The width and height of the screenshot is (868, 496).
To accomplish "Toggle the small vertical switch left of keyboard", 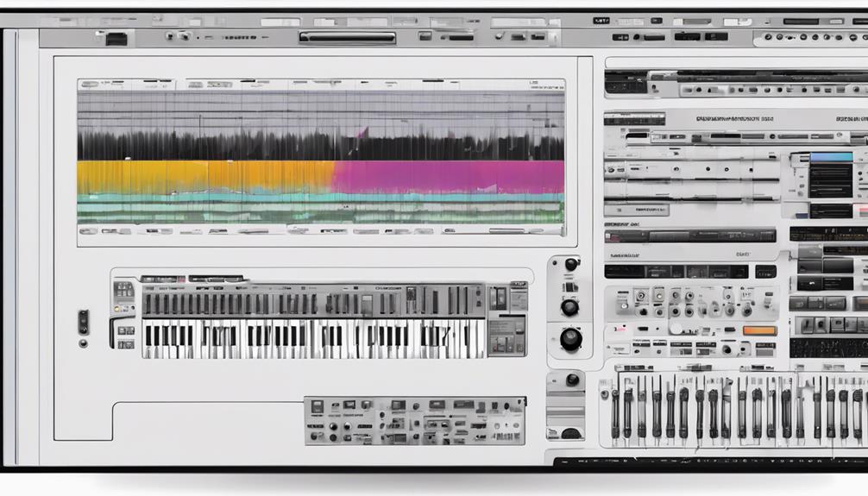I will pos(83,322).
